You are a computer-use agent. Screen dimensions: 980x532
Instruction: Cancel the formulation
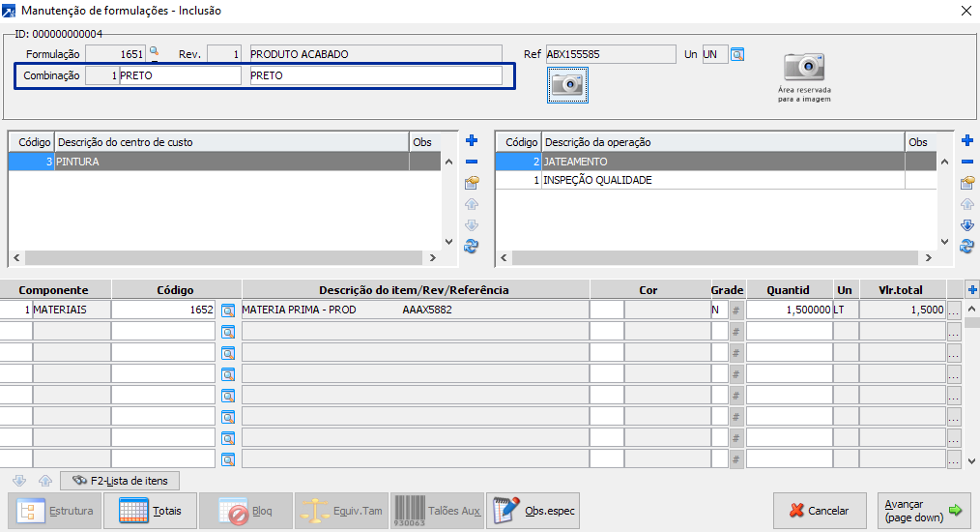[x=820, y=511]
